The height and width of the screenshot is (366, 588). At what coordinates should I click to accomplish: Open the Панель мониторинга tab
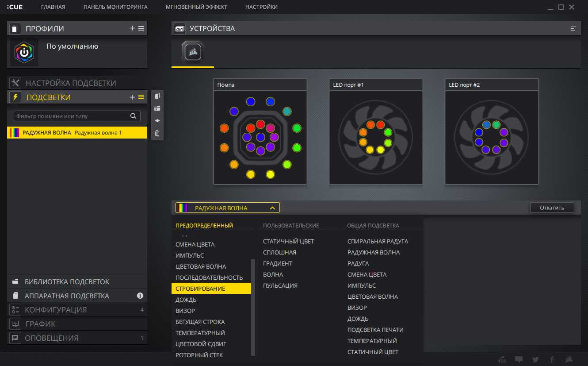coord(115,7)
